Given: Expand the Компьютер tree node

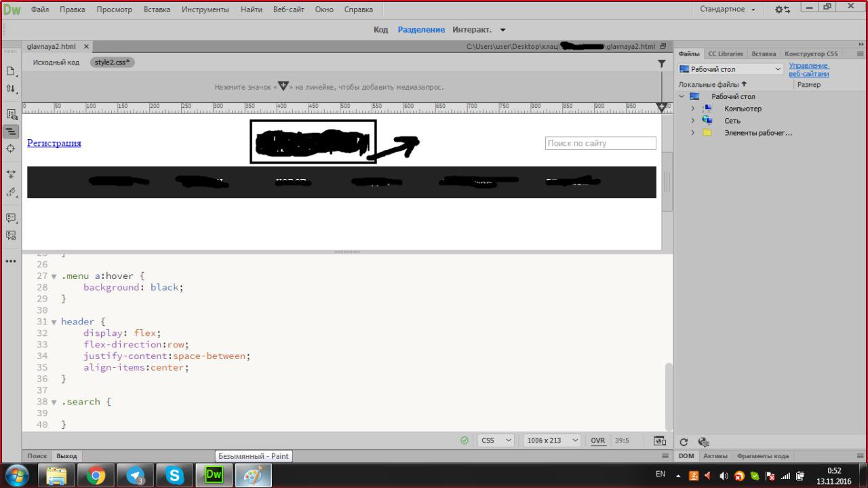Looking at the screenshot, I should tap(692, 109).
